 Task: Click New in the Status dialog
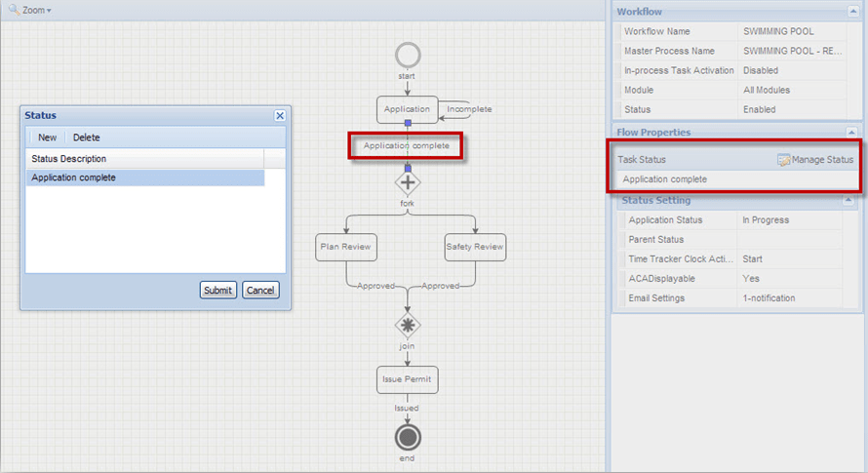47,138
